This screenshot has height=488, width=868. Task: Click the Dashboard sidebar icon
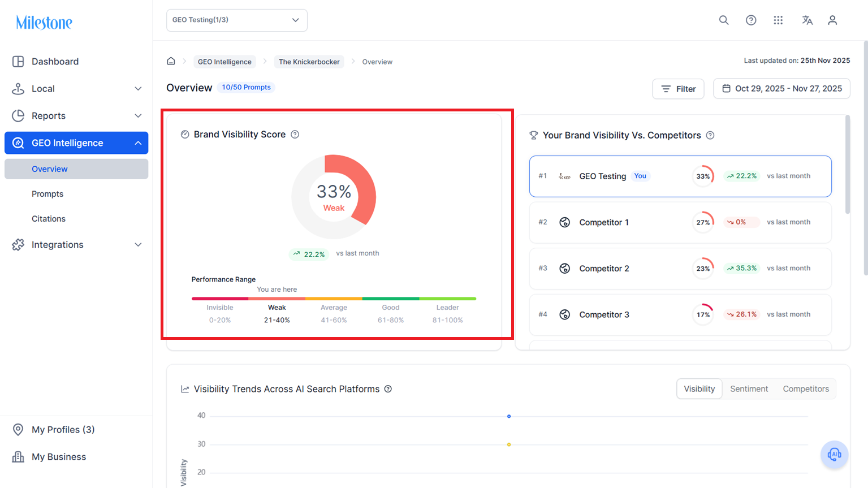[x=18, y=62]
